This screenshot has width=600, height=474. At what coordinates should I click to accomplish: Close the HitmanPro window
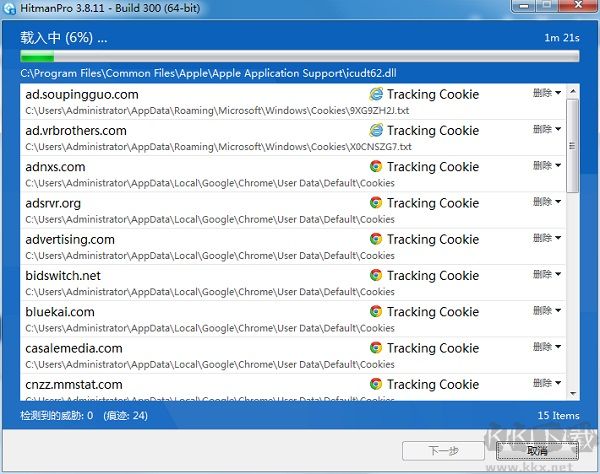(578, 5)
